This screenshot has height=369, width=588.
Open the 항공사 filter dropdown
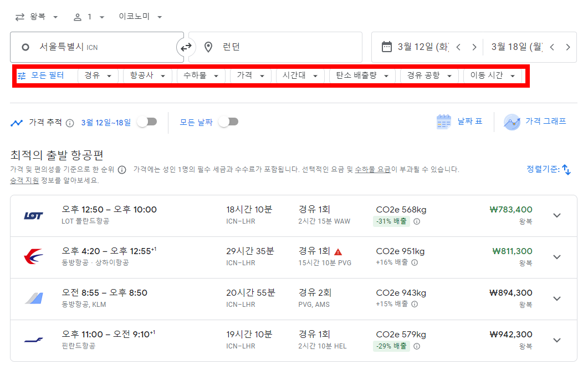pyautogui.click(x=147, y=75)
